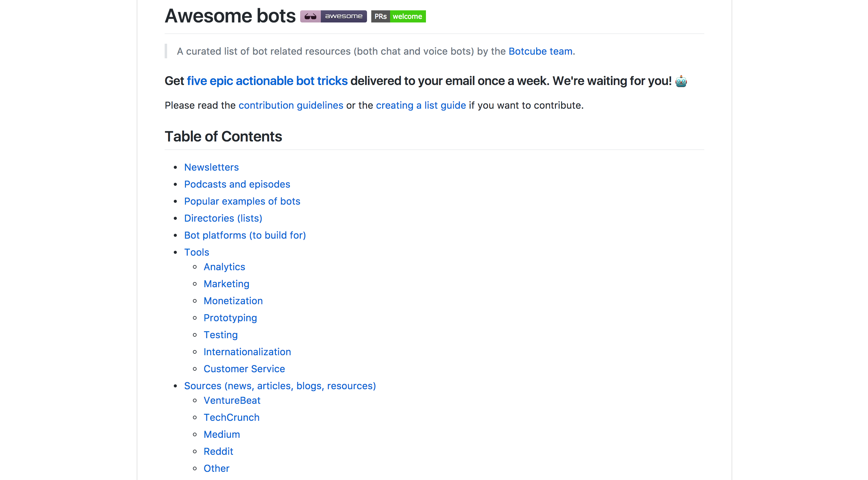Screen dimensions: 868x480
Task: Open Sources (news, articles, blogs, resources)
Action: (280, 386)
